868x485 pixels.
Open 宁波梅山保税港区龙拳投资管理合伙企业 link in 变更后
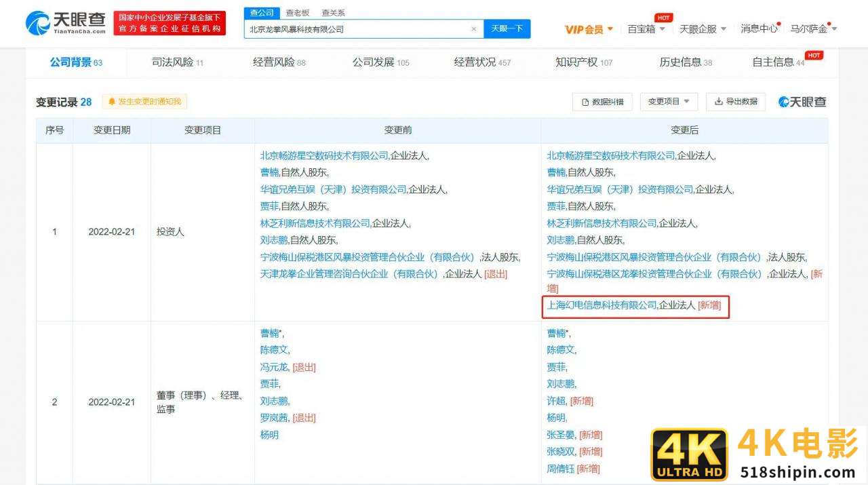[x=655, y=274]
